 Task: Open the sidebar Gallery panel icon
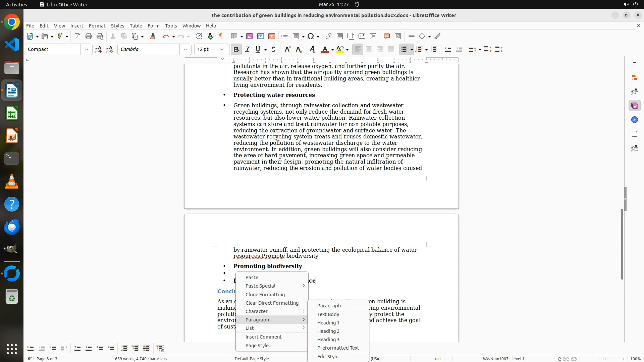click(x=634, y=106)
